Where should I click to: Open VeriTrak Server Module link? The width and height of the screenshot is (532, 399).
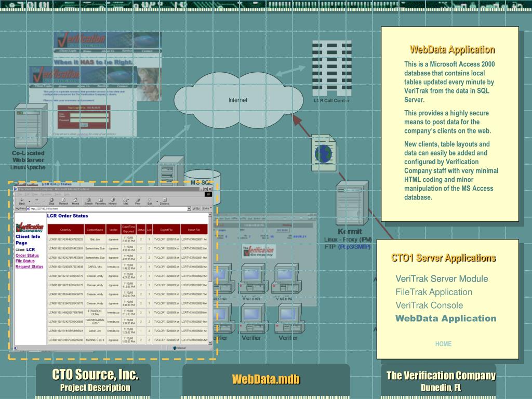pyautogui.click(x=442, y=278)
